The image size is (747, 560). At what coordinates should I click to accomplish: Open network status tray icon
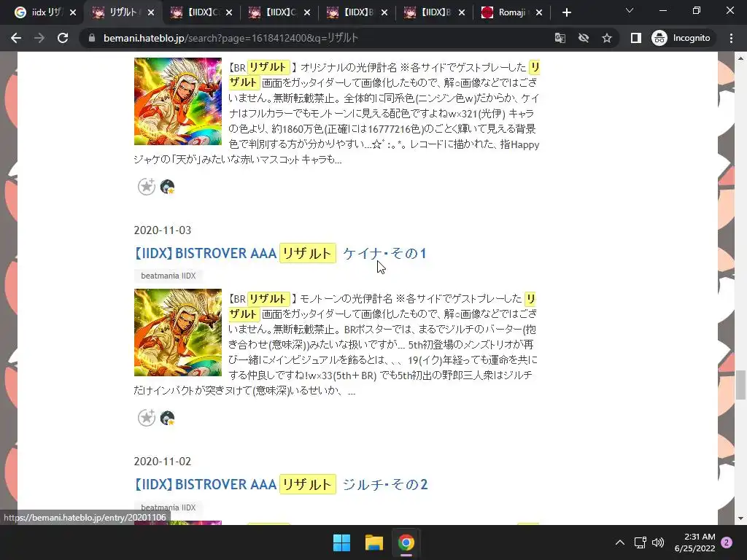(x=640, y=542)
